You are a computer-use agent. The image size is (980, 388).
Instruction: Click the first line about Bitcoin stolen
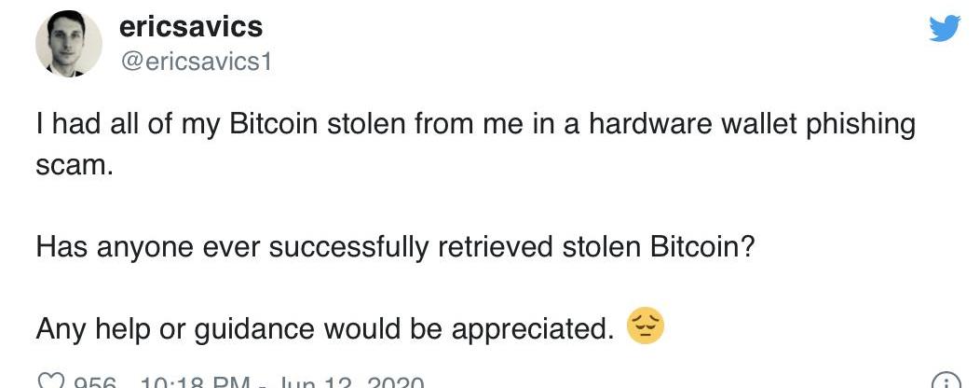[475, 124]
